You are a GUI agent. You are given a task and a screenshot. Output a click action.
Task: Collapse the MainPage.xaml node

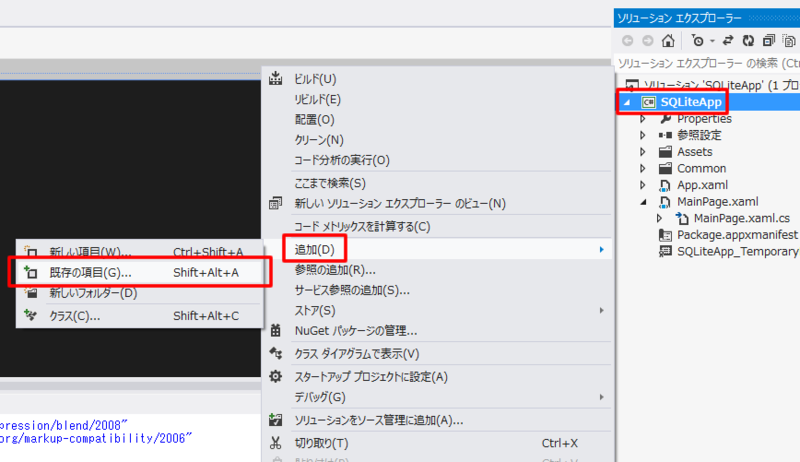pos(643,202)
